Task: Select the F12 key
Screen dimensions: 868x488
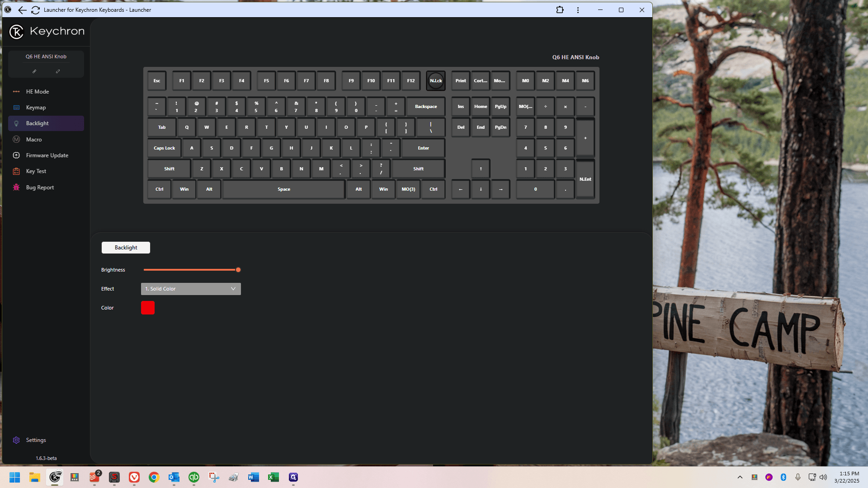Action: pos(411,81)
